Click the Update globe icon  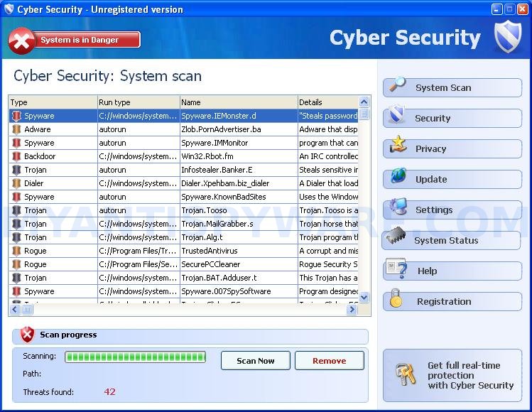pyautogui.click(x=398, y=175)
